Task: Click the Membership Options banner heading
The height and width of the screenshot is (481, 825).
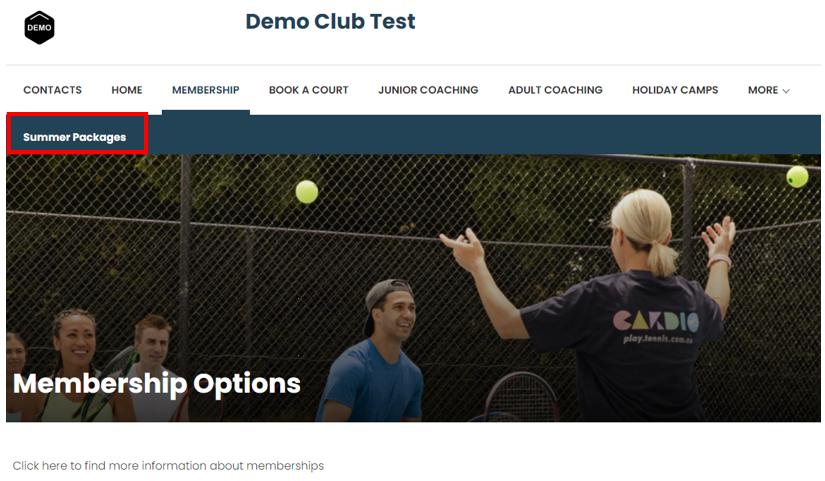Action: coord(157,384)
